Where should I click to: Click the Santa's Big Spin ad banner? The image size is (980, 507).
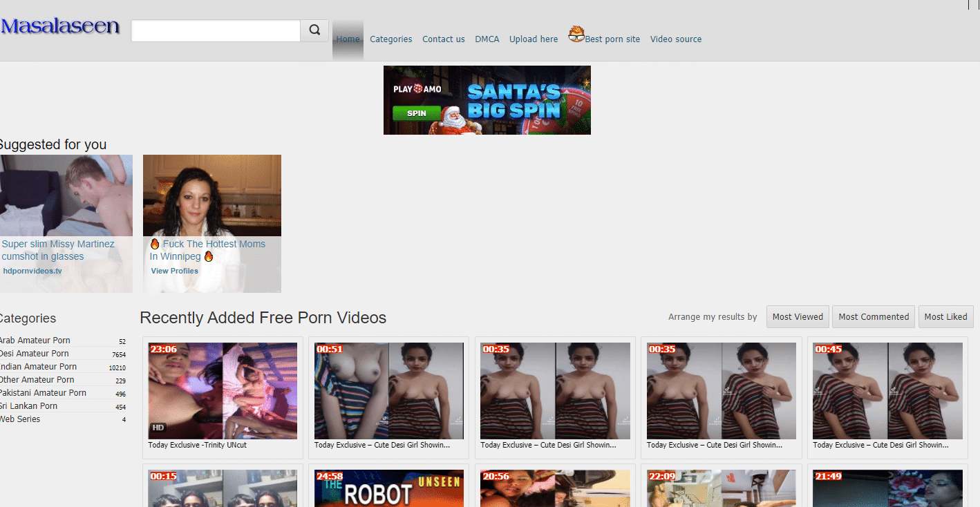coord(487,100)
